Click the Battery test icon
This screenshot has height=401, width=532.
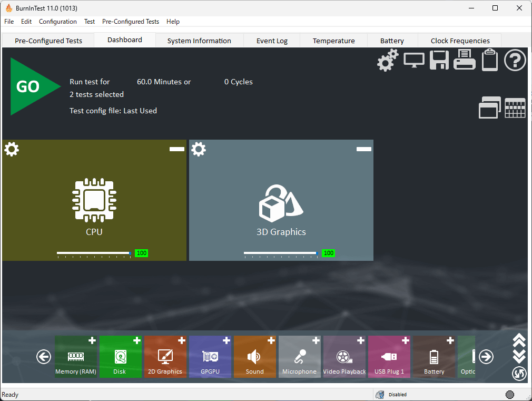click(434, 357)
